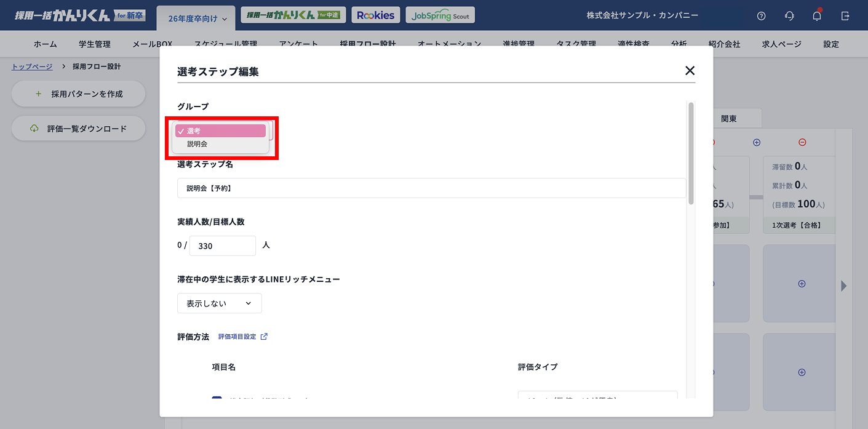
Task: Click the JobSpring Scout logo
Action: [x=440, y=15]
